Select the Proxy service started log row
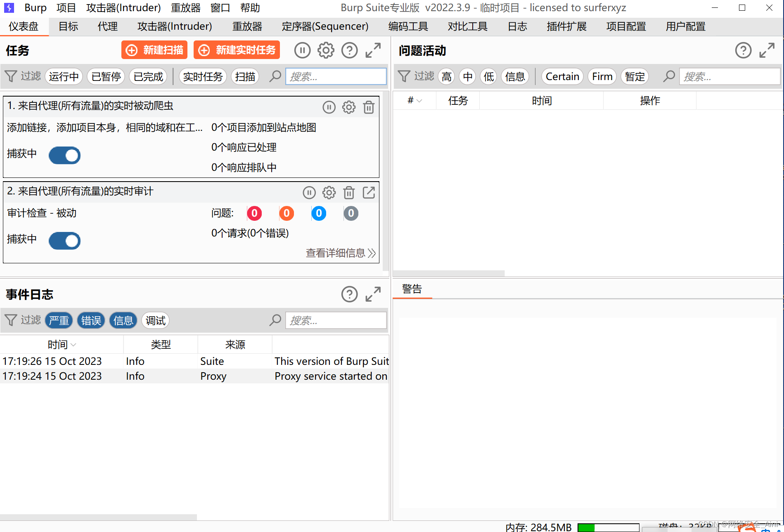 194,376
